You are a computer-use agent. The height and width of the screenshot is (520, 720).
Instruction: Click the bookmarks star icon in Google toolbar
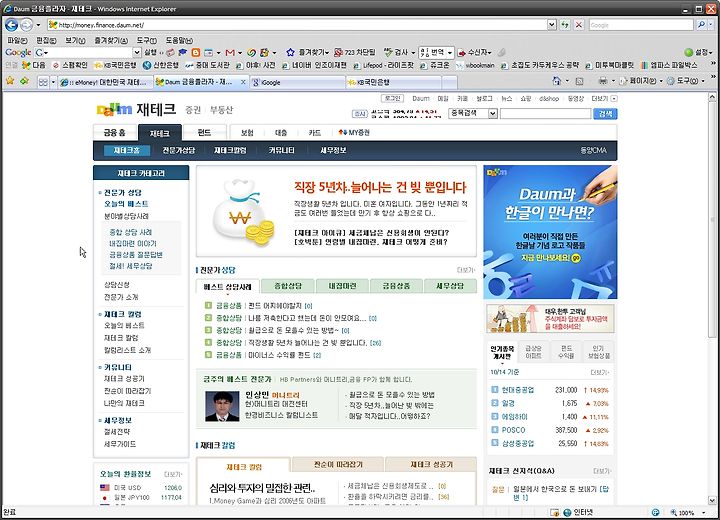[x=290, y=52]
